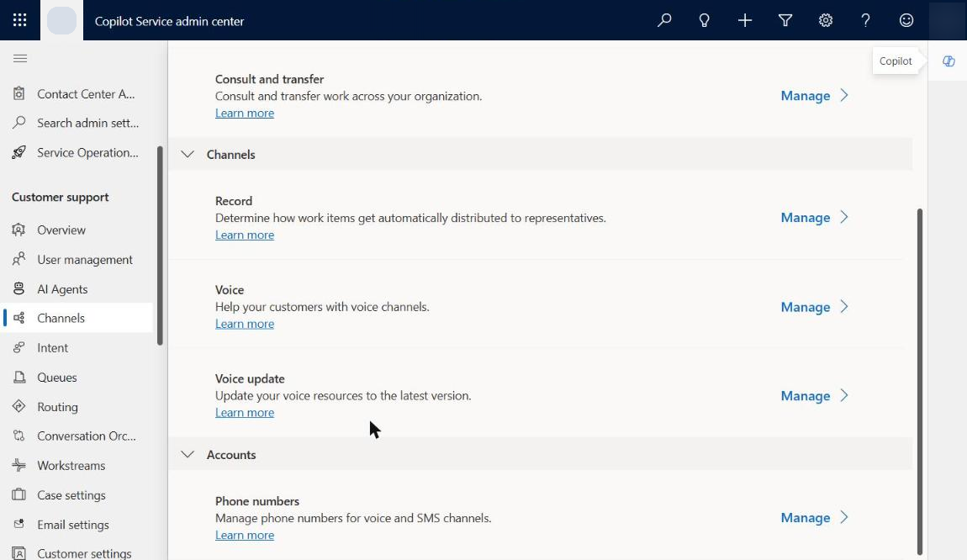Image resolution: width=967 pixels, height=560 pixels.
Task: Collapse the Accounts section chevron
Action: [x=188, y=455]
